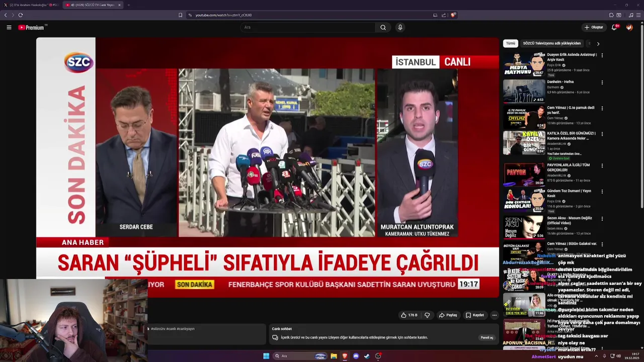Screen dimensions: 644x362
Task: Click the live video player area
Action: pos(267,167)
